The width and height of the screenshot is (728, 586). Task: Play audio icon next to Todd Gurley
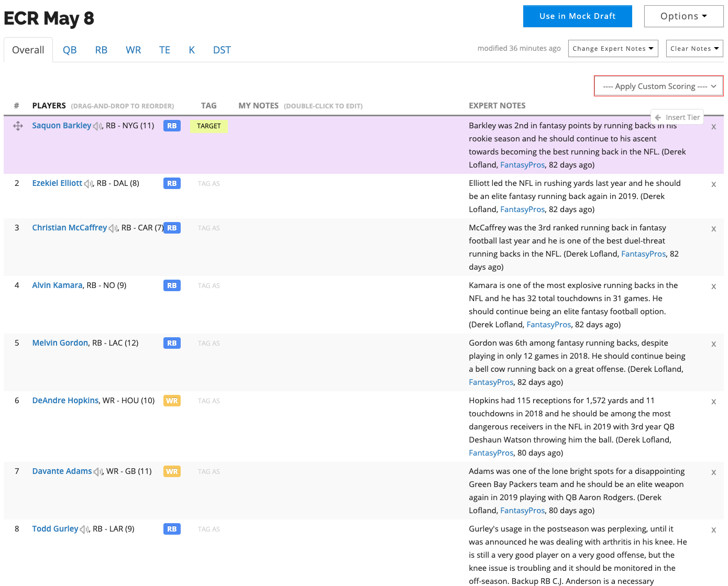tap(84, 529)
